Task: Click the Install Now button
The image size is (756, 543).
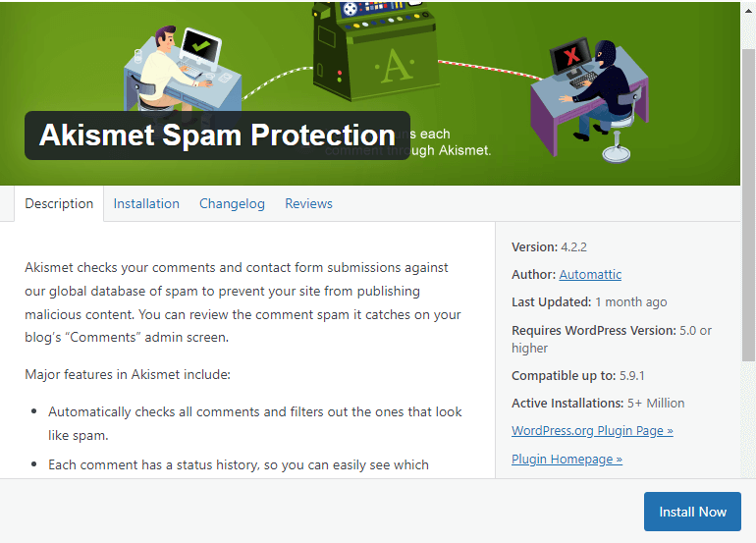Action: tap(692, 512)
